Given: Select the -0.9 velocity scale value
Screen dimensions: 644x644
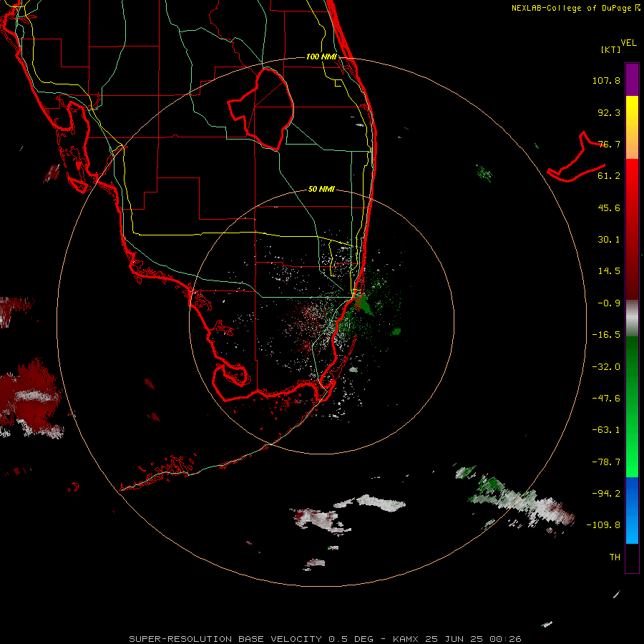Looking at the screenshot, I should click(x=609, y=303).
